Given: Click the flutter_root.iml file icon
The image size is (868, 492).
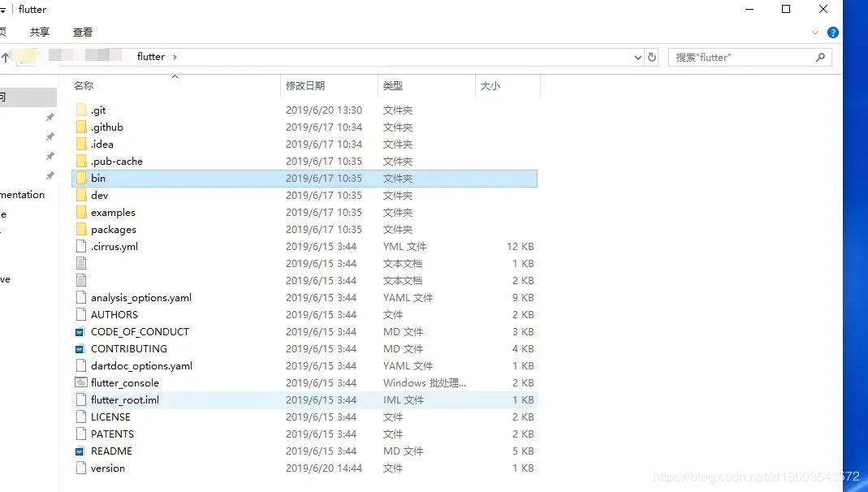Looking at the screenshot, I should [x=81, y=400].
